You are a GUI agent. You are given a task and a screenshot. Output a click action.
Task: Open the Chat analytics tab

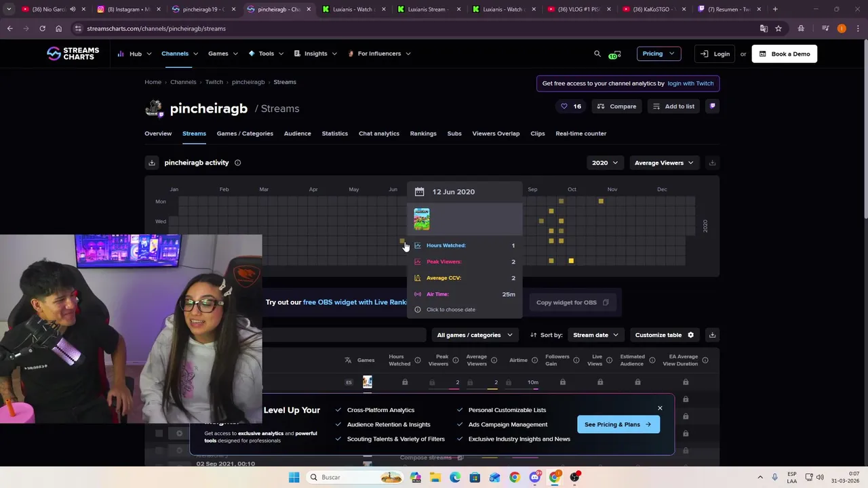379,134
